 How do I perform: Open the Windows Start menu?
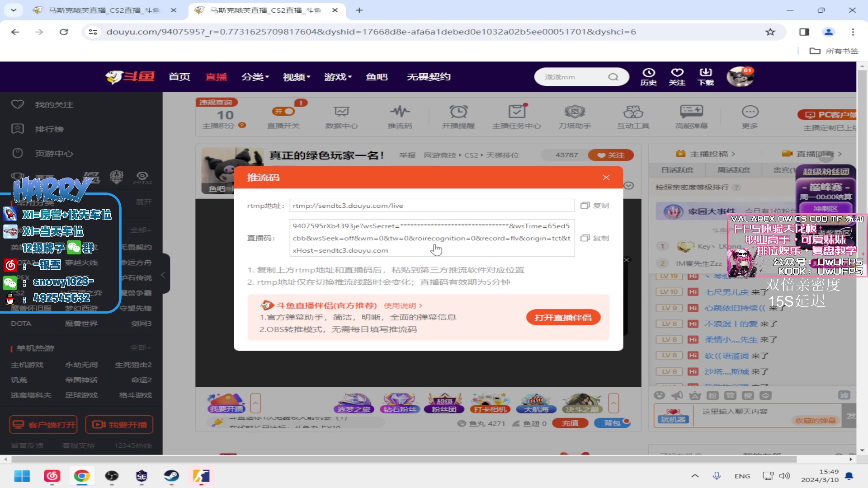pos(22,476)
